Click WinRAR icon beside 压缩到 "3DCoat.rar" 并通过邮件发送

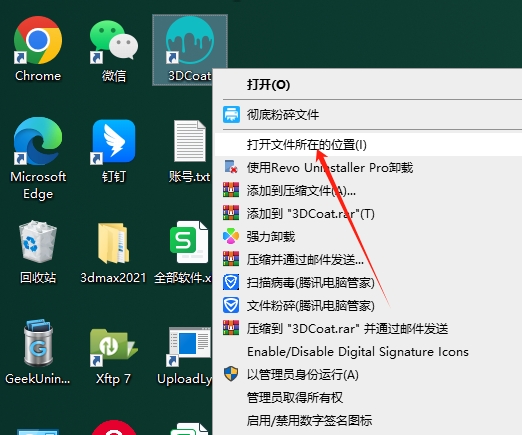[231, 328]
